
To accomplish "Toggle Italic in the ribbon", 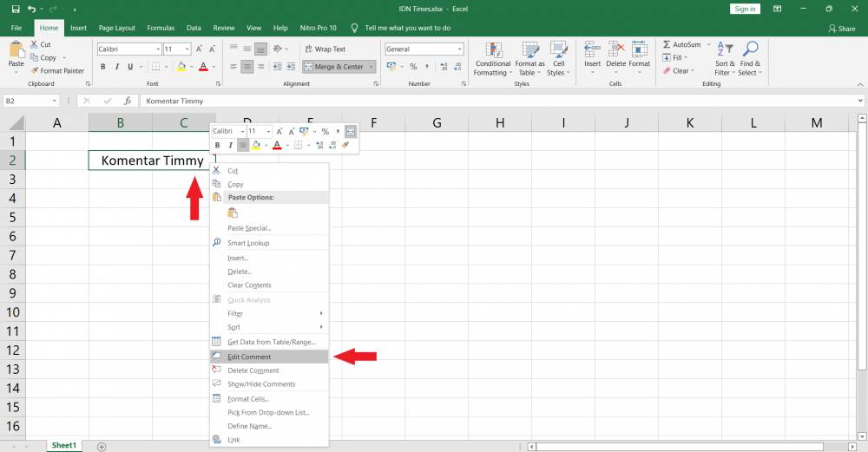I will coord(117,67).
